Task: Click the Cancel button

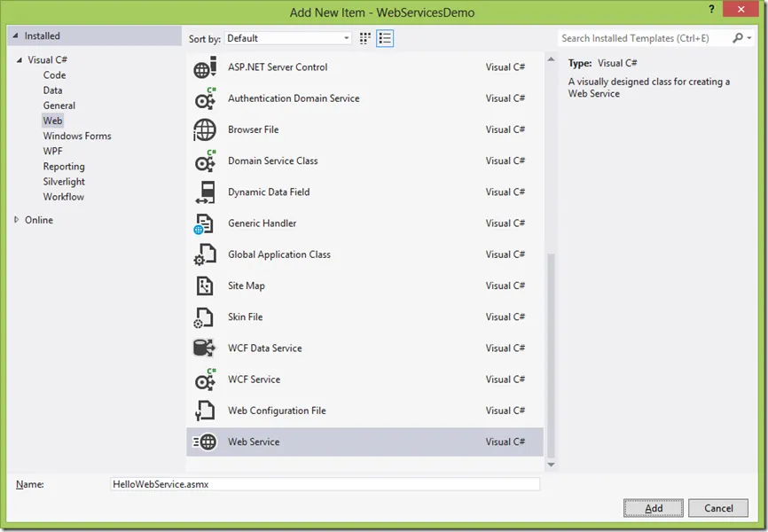Action: click(x=718, y=508)
